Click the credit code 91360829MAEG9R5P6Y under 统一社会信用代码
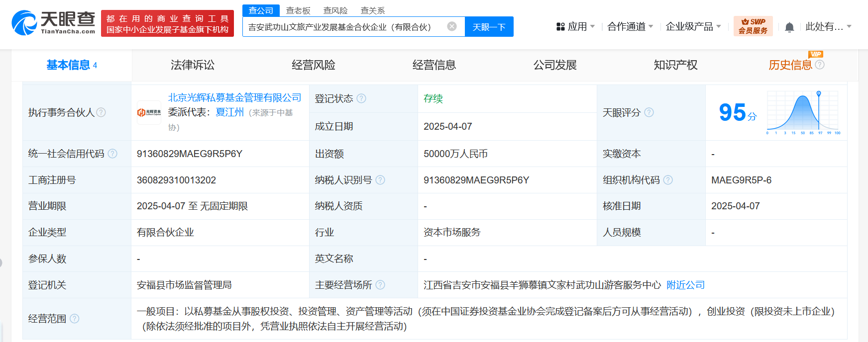Screen dimensions: 868x342 [190, 154]
